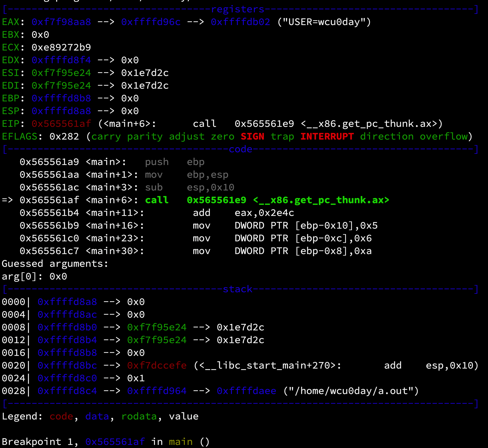Click the arg[0]: 0x0 line
The height and width of the screenshot is (448, 488).
coord(34,276)
